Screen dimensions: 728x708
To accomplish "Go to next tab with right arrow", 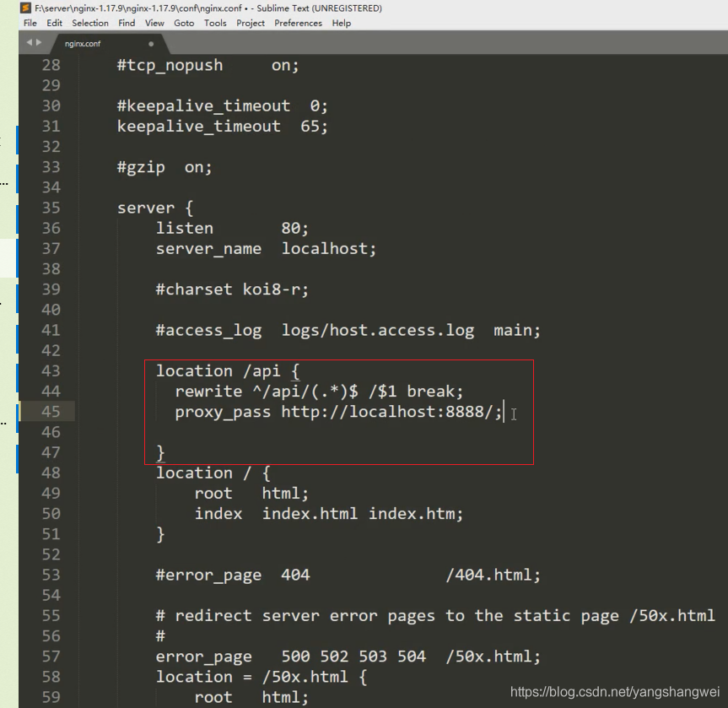I will [39, 42].
